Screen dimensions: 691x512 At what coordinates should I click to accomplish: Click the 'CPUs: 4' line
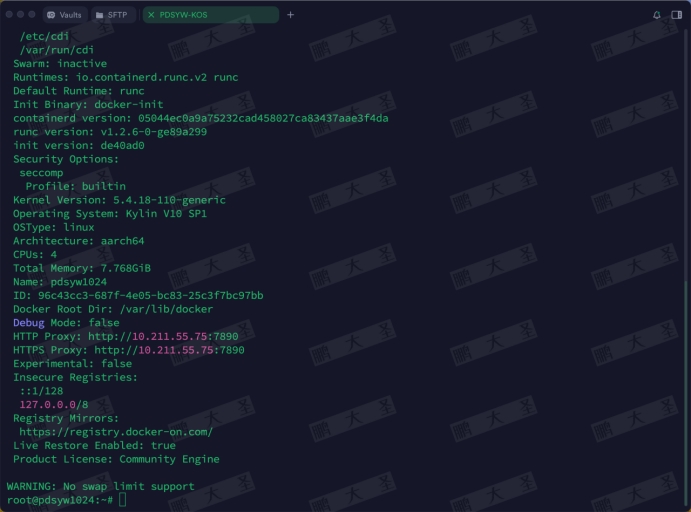35,255
